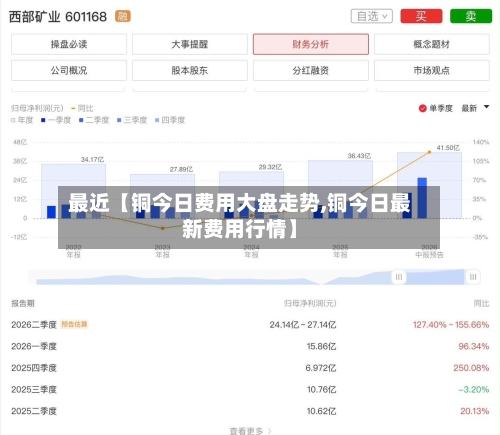Toggle the 二季度 legend series
The image size is (500, 435).
(x=94, y=120)
